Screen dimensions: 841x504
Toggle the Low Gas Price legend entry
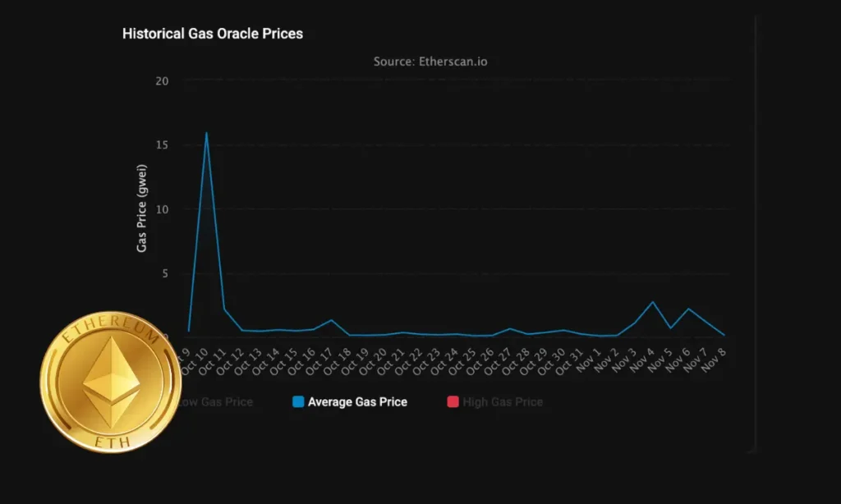(217, 402)
